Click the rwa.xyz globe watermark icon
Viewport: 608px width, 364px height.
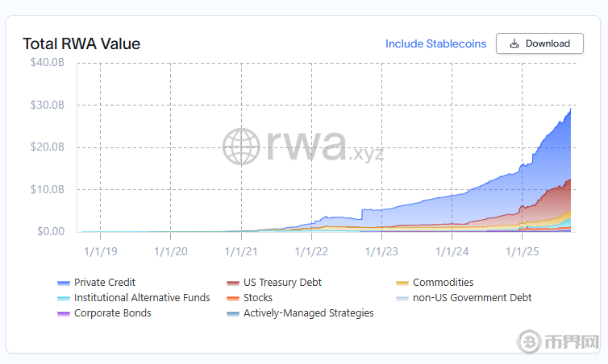tap(242, 147)
